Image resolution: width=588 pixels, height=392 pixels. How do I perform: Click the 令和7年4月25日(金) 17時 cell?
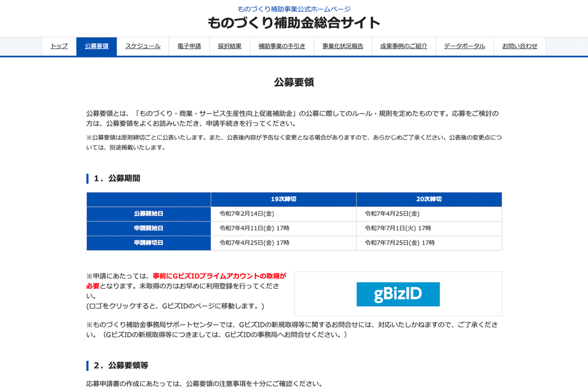[x=284, y=243]
